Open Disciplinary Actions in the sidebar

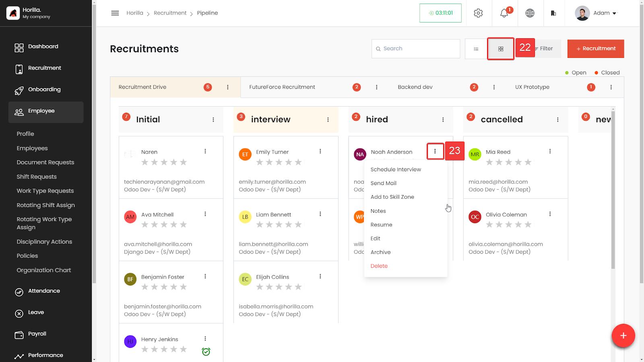pyautogui.click(x=44, y=242)
